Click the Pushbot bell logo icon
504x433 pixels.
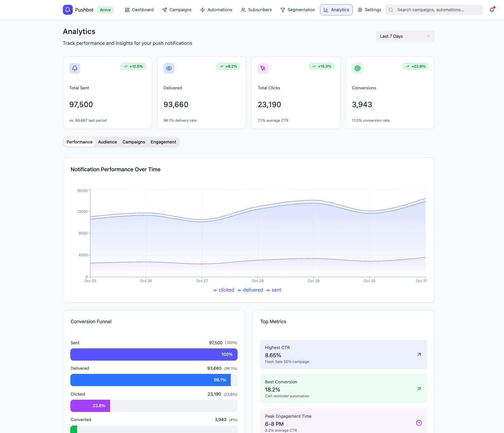point(68,10)
